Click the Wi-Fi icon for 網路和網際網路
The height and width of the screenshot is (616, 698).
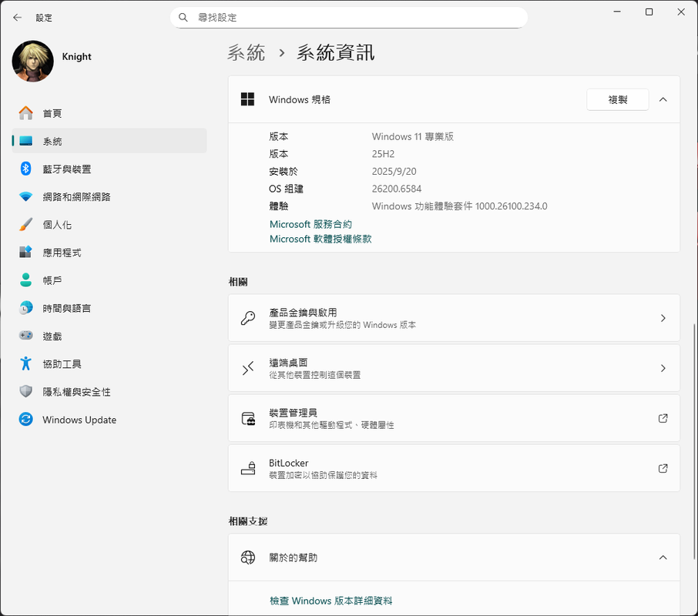[26, 196]
